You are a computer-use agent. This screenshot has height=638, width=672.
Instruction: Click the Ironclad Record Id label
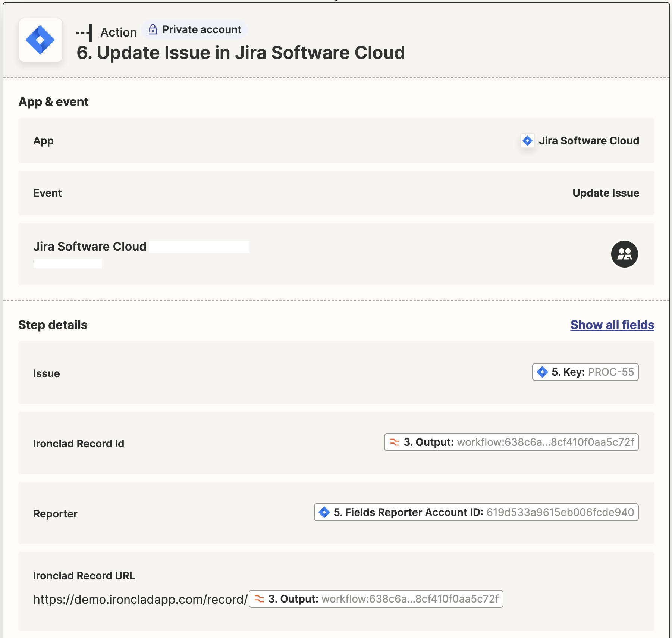tap(78, 444)
